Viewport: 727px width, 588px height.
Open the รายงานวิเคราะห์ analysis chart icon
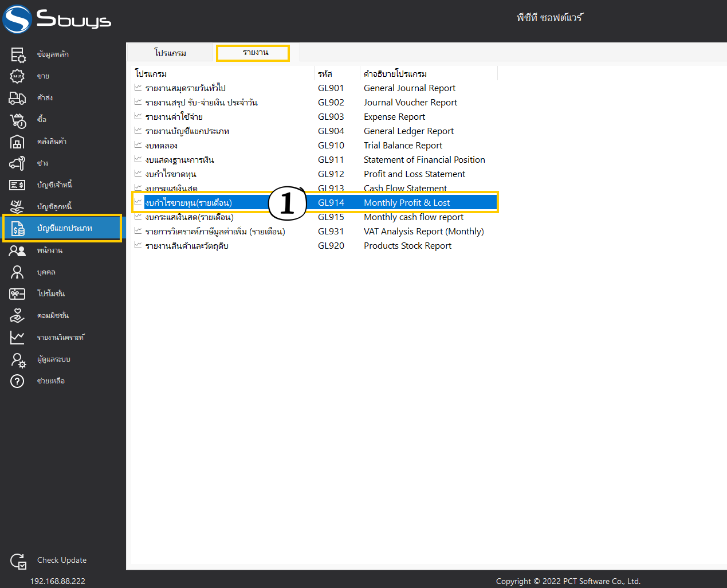click(x=18, y=338)
